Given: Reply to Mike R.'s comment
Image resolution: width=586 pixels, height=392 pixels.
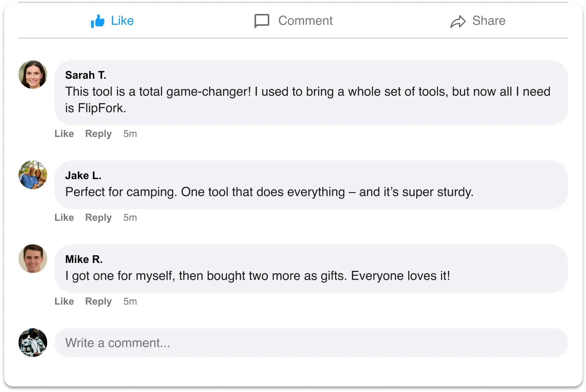Looking at the screenshot, I should pos(98,301).
